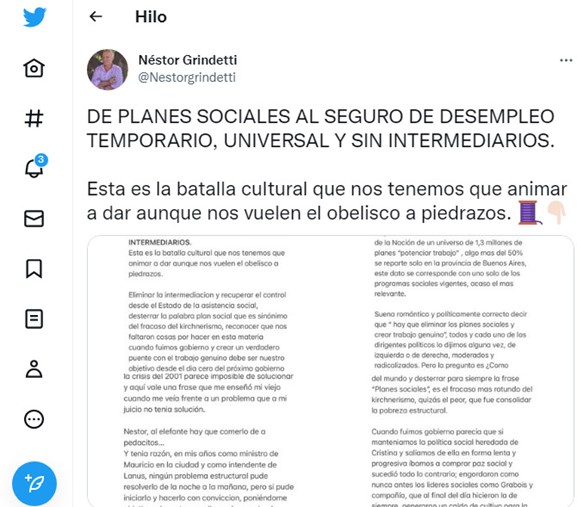Viewport: 577px width, 507px height.
Task: Open Néstor Grindetti's profile picture
Action: (107, 69)
